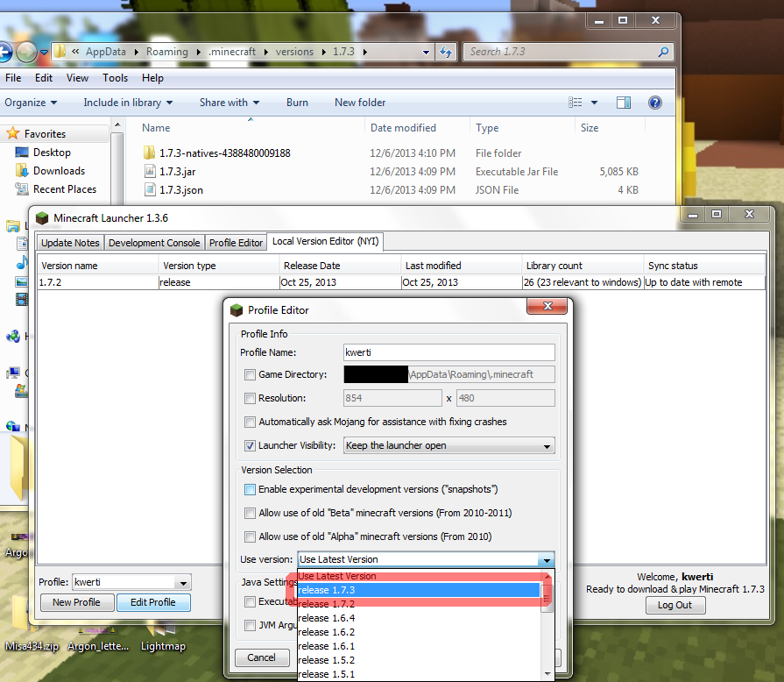Image resolution: width=784 pixels, height=682 pixels.
Task: Click the Recent Places icon in Favorites
Action: click(22, 189)
